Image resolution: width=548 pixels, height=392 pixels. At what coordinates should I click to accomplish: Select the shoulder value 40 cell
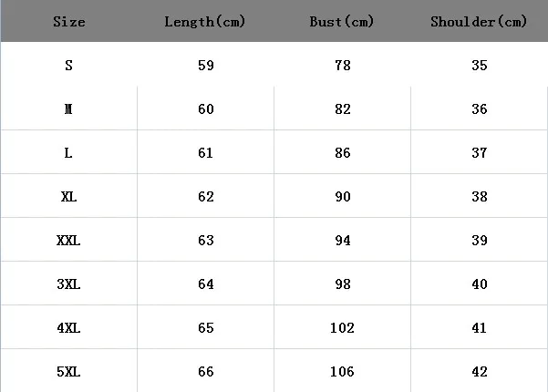pos(480,284)
